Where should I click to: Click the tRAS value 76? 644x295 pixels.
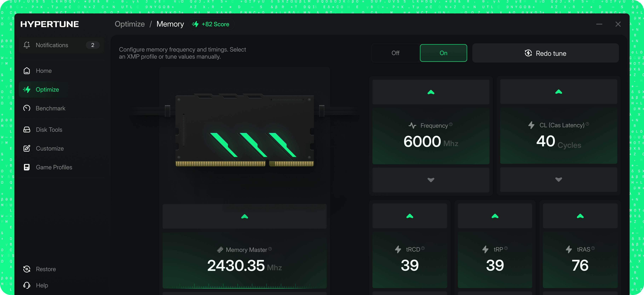pos(580,265)
